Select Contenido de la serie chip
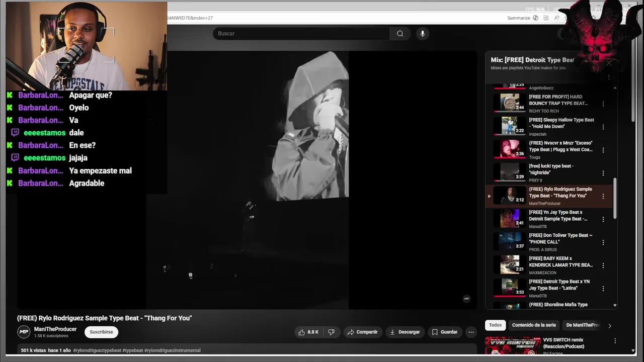644x362 pixels. [534, 325]
